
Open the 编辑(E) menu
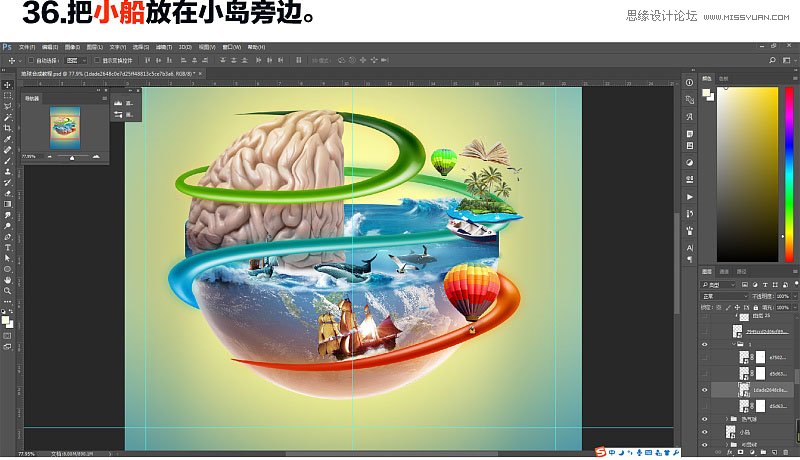pos(49,47)
